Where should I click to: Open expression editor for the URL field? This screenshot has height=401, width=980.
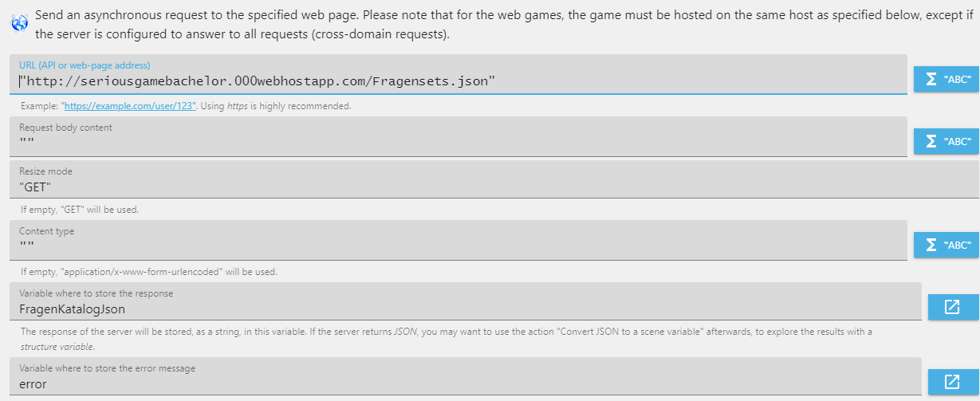(946, 79)
